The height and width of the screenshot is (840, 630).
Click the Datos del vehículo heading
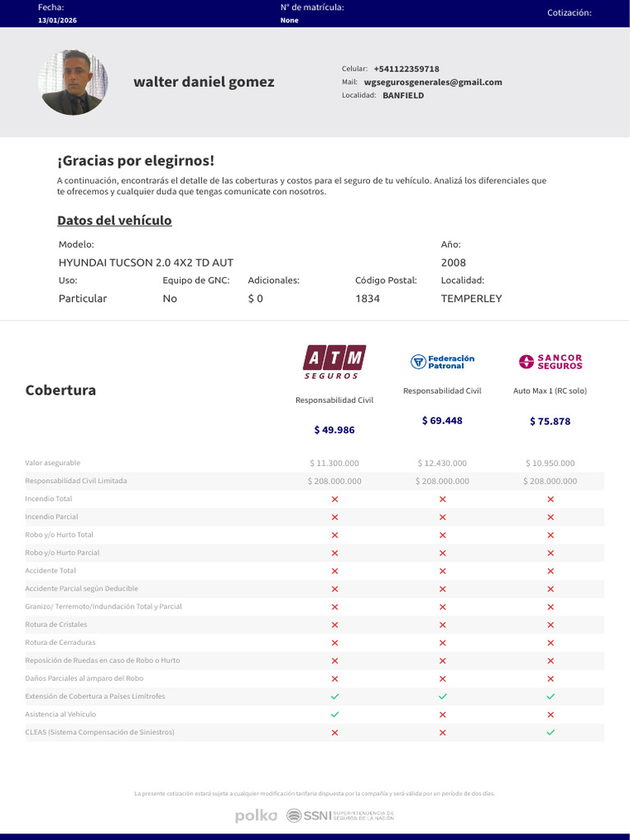115,221
